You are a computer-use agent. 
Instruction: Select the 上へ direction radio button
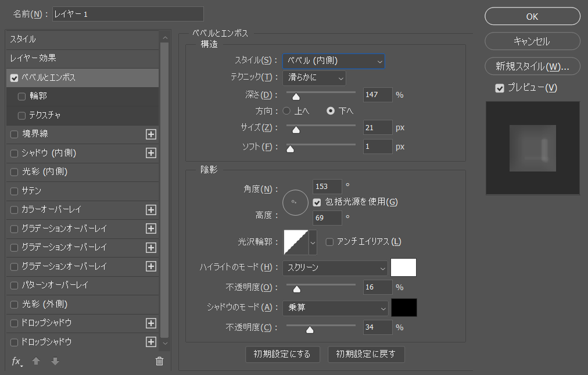(x=287, y=110)
